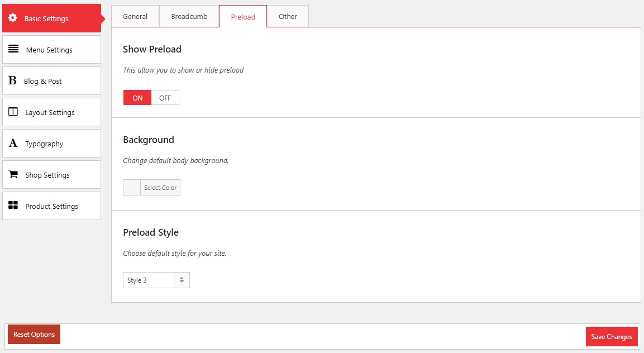Click the letter A Typography icon
Screen dimensions: 644x353
point(13,144)
